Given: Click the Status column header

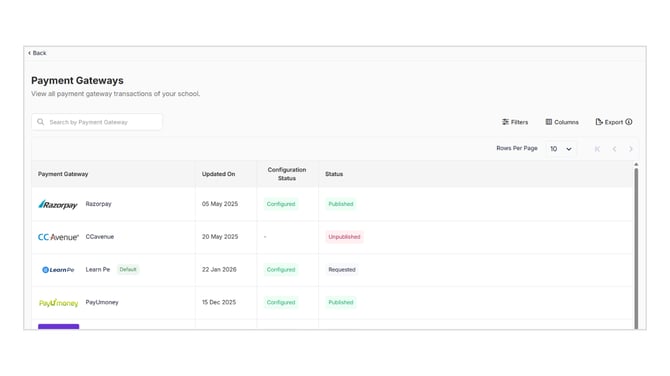Looking at the screenshot, I should tap(334, 174).
